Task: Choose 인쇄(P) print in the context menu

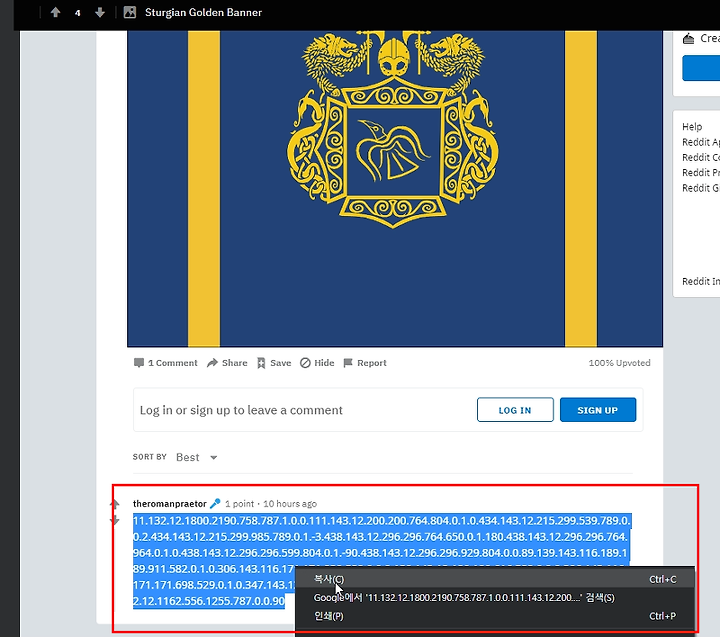Action: (x=495, y=616)
